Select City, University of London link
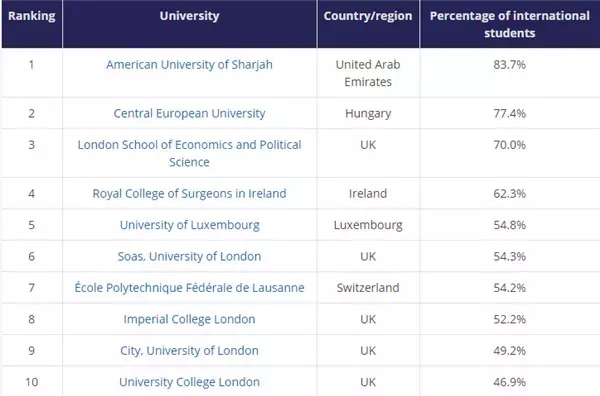This screenshot has height=396, width=600. coord(189,350)
